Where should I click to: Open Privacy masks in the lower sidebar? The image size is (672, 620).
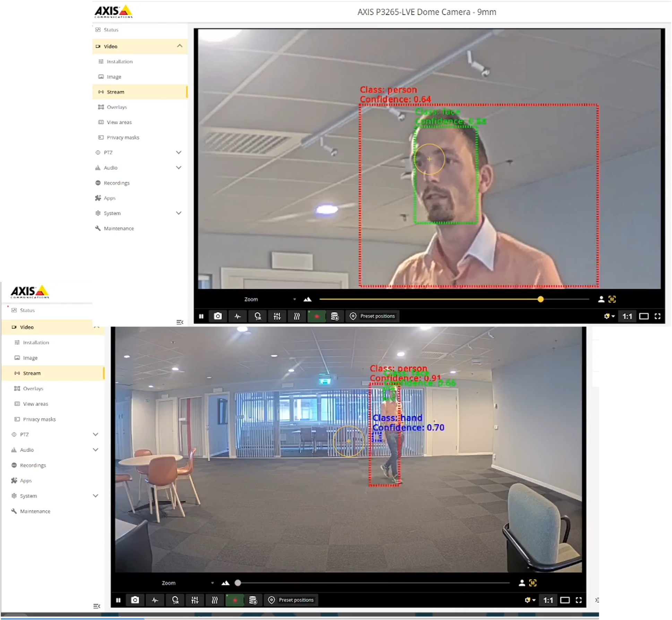click(x=53, y=420)
